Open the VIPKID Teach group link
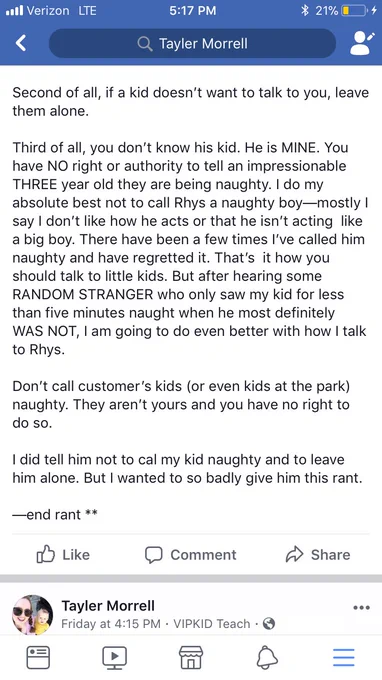This screenshot has height=680, width=382. coord(212,624)
